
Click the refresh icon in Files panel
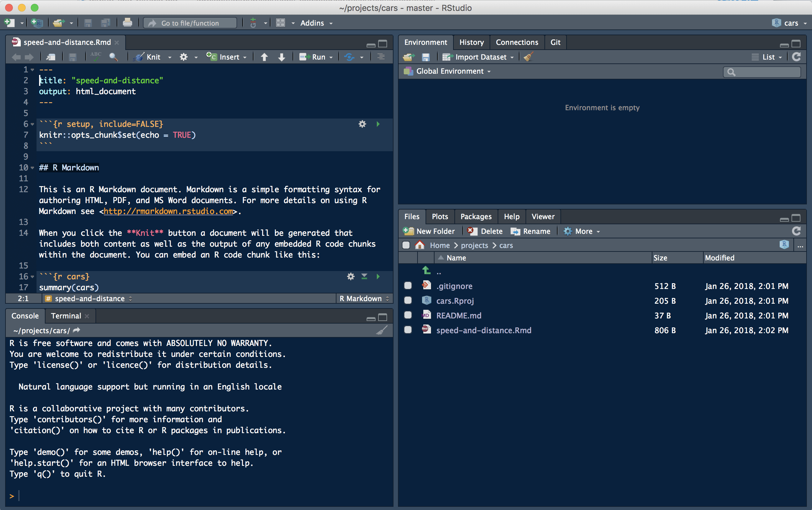pos(796,231)
